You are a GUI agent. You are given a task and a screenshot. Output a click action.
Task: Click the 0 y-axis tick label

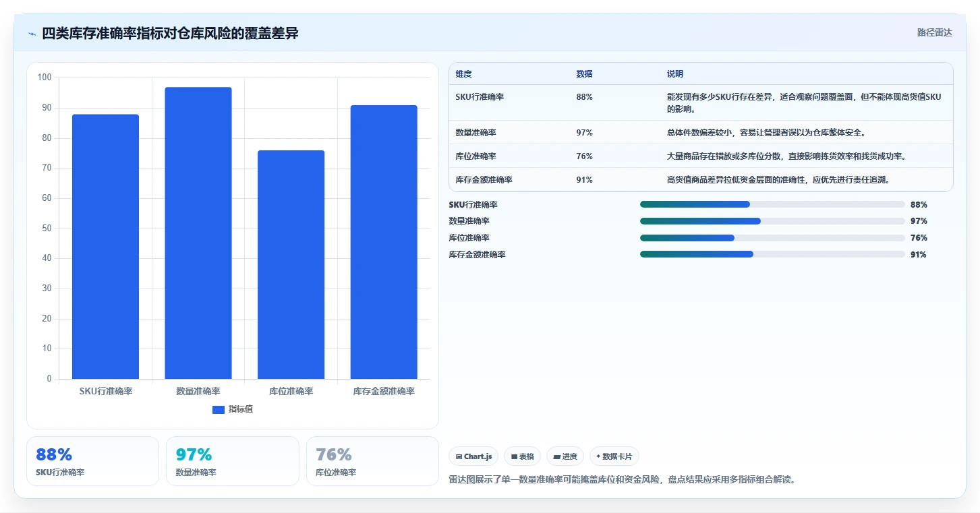[49, 379]
